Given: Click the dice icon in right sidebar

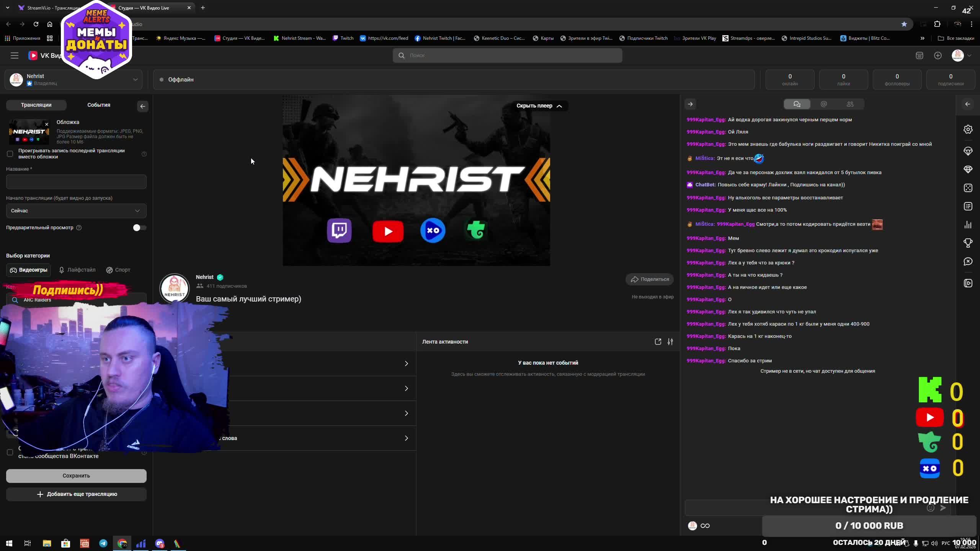Looking at the screenshot, I should coord(968,188).
